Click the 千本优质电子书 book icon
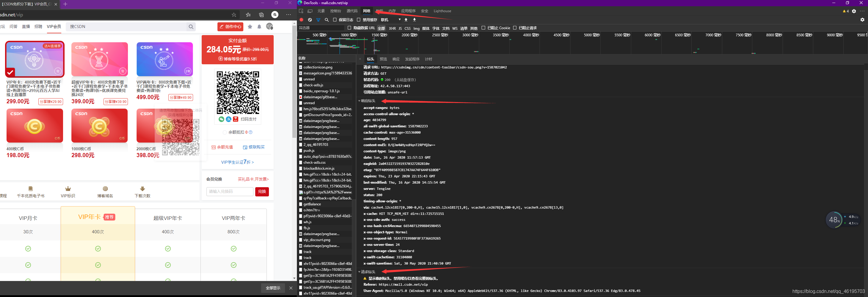Viewport: 868px width, 297px height. (x=31, y=189)
